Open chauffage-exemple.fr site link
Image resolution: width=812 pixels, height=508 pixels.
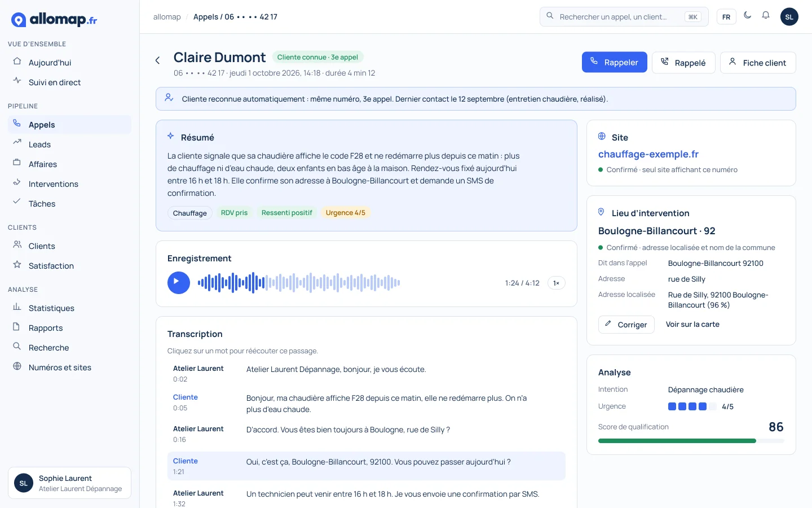point(648,154)
